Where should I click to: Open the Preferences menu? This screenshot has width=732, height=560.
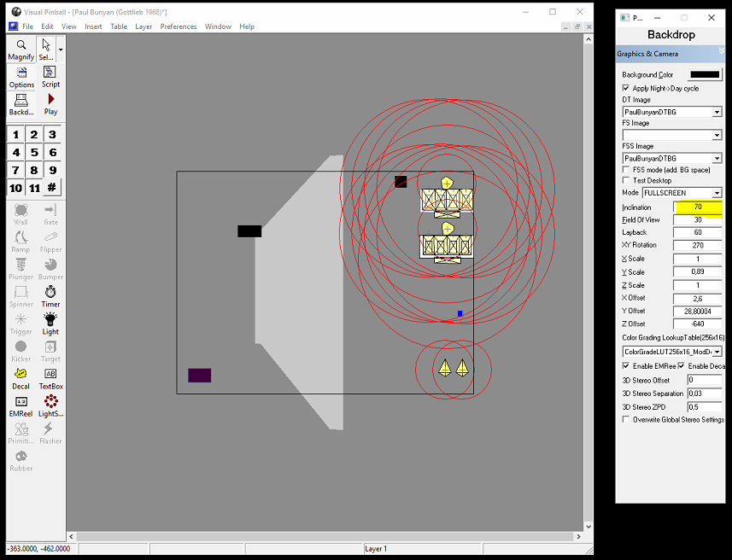coord(179,26)
